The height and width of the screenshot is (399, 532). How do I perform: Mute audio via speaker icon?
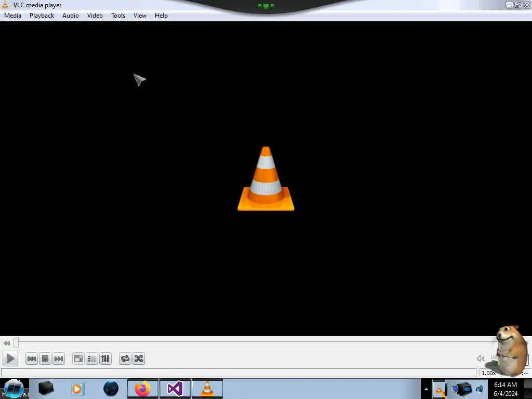tap(481, 358)
